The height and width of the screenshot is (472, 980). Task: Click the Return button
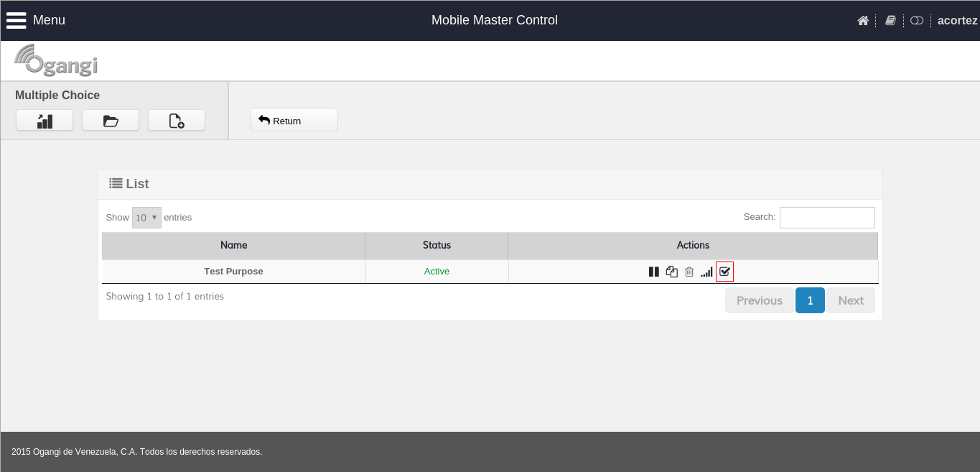click(x=294, y=121)
